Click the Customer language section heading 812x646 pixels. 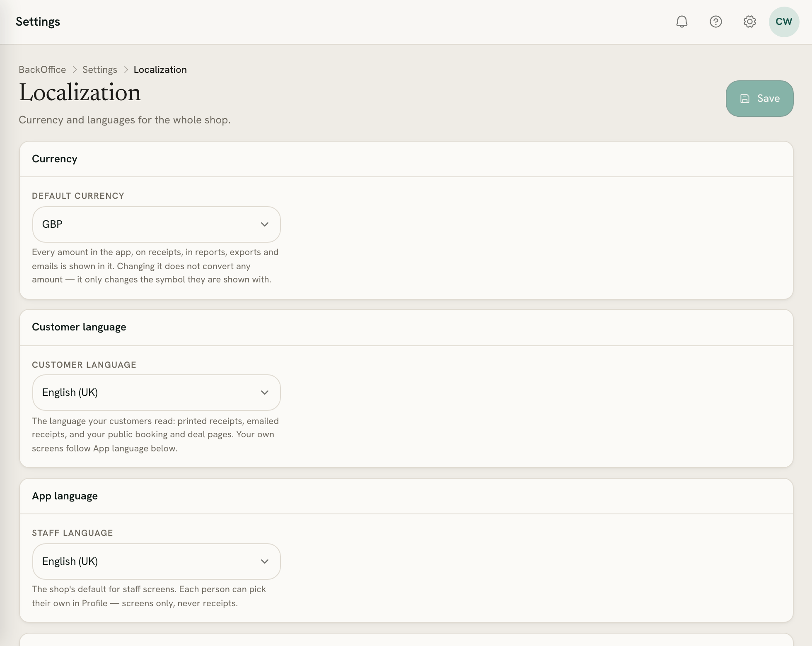click(x=79, y=327)
